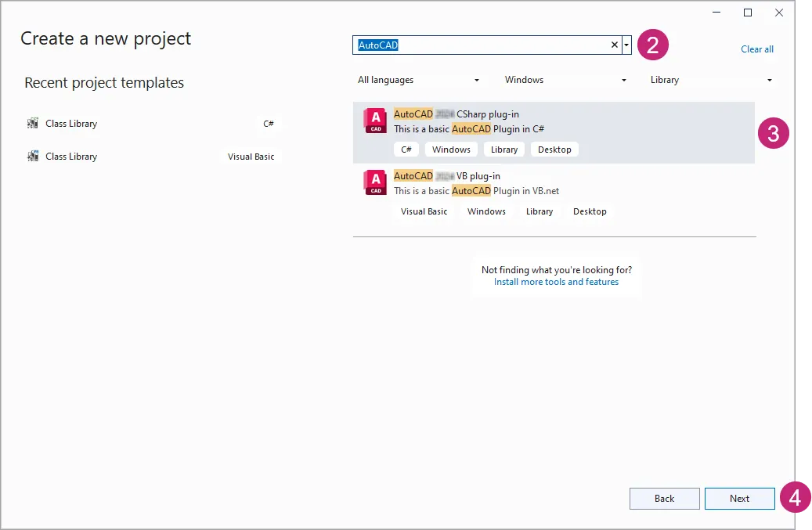
Task: Click the C# language label in recent templates
Action: (269, 124)
